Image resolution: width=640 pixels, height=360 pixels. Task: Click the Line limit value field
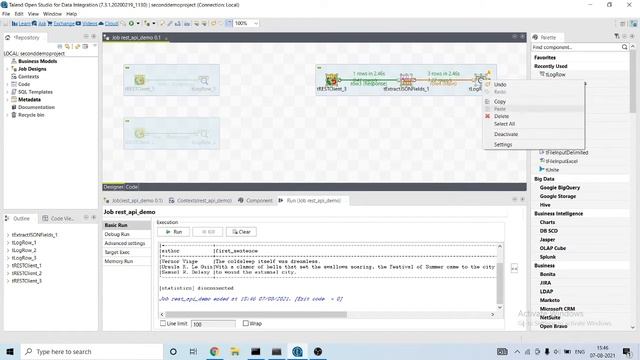pyautogui.click(x=213, y=324)
